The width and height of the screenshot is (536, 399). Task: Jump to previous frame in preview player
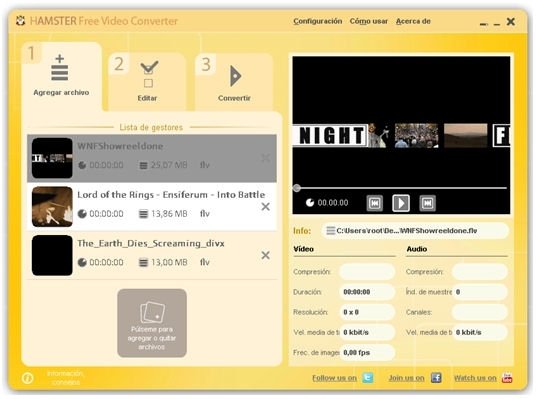[x=375, y=203]
